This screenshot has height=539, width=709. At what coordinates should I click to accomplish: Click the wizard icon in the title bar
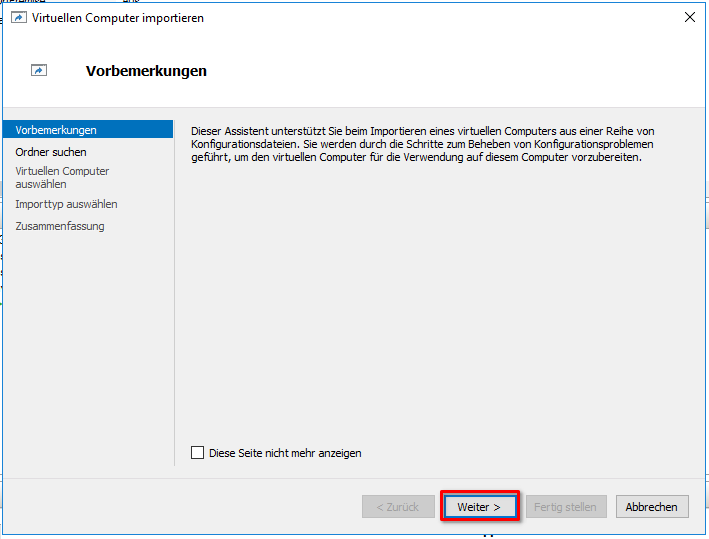(x=18, y=18)
